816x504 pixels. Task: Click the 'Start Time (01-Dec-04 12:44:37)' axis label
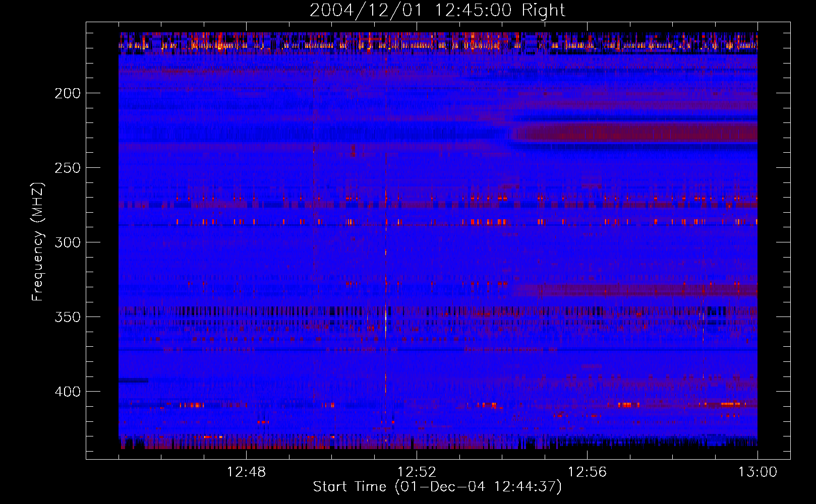pyautogui.click(x=437, y=487)
